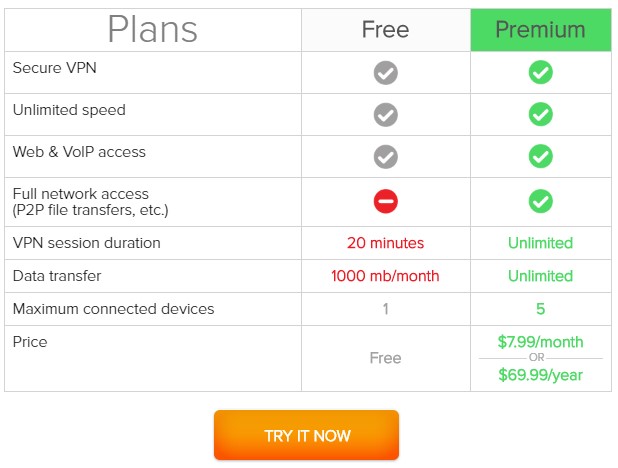This screenshot has height=468, width=618.
Task: Select the Premium plan header
Action: click(x=540, y=30)
